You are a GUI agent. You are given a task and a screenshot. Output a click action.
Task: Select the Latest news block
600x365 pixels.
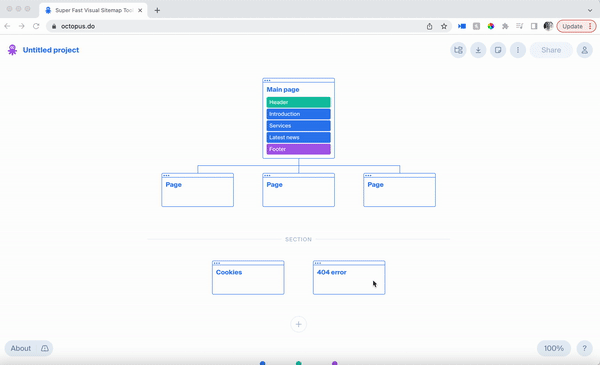point(298,137)
